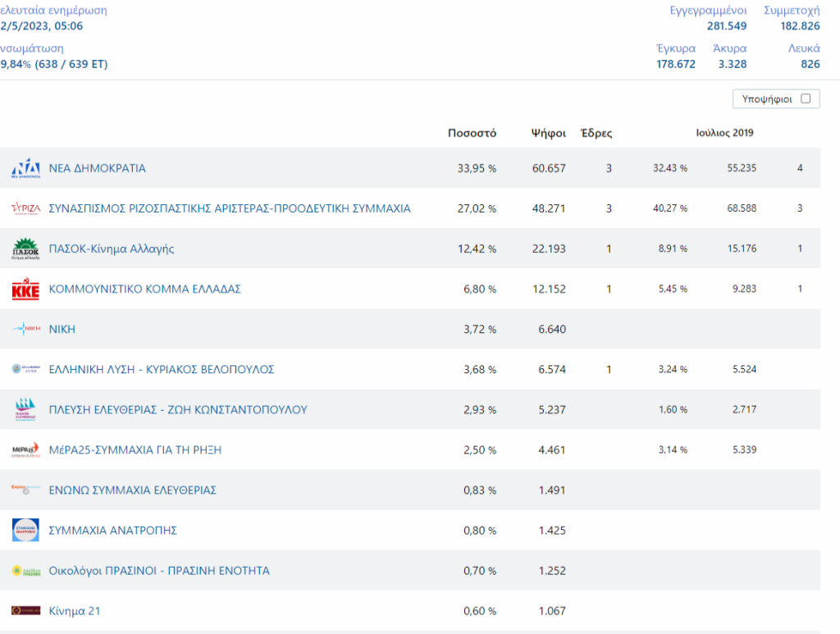This screenshot has width=840, height=634.
Task: Click the 2019 percentage 8,91 %
Action: 673,249
